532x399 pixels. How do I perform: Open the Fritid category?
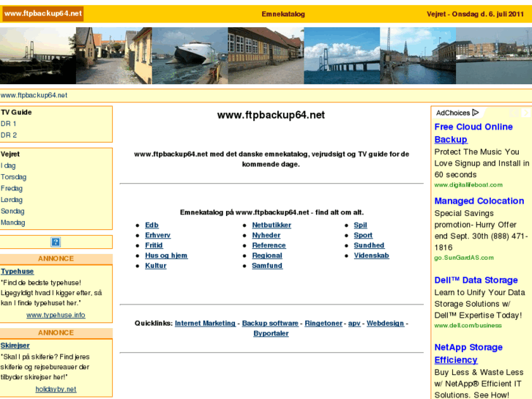coord(154,245)
